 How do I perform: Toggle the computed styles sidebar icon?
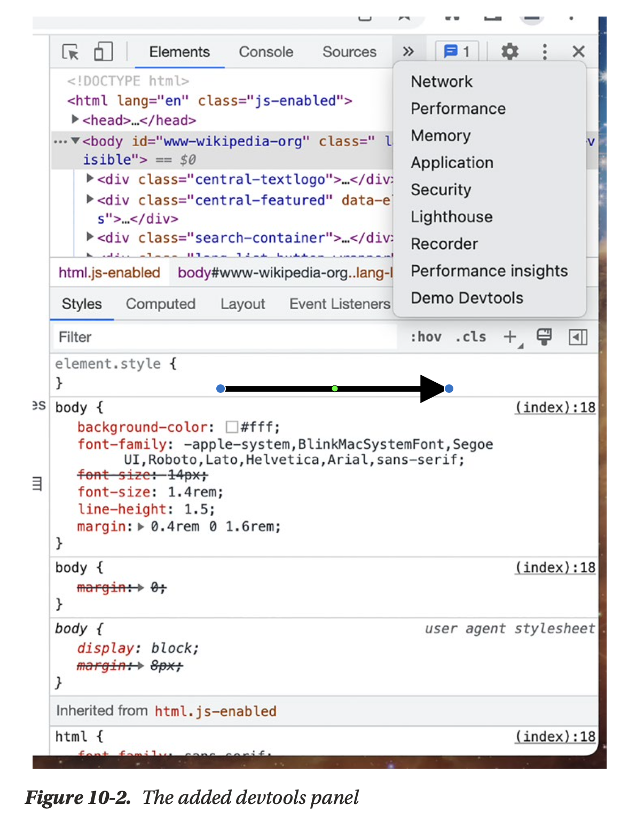coord(578,337)
